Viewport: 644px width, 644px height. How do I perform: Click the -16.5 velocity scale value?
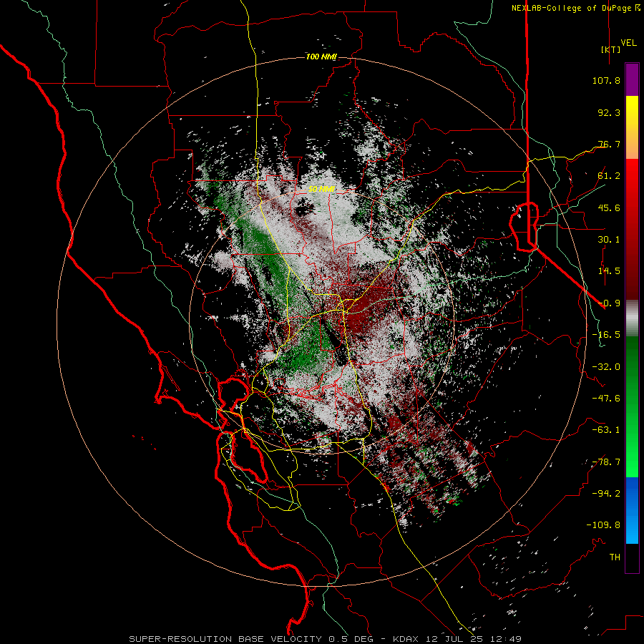[606, 335]
